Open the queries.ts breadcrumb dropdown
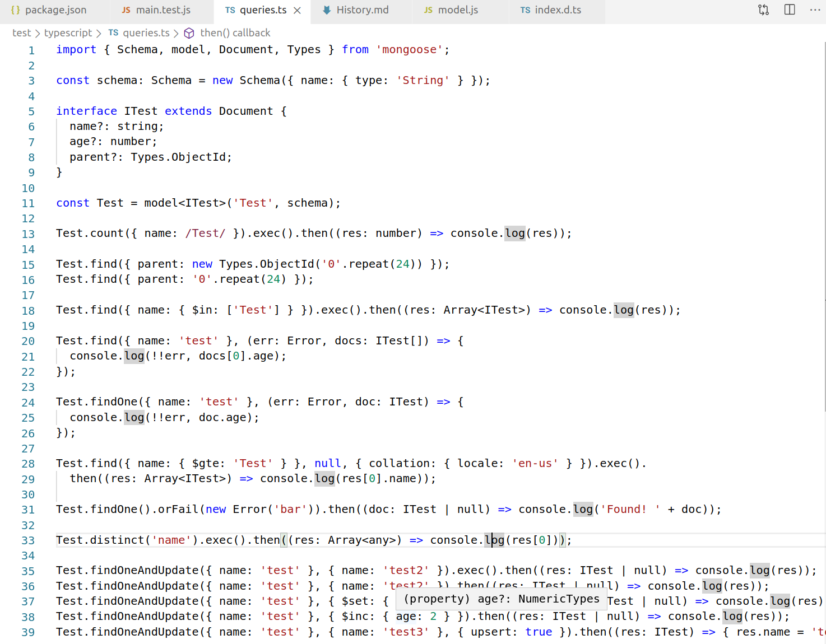826x644 pixels. click(146, 32)
